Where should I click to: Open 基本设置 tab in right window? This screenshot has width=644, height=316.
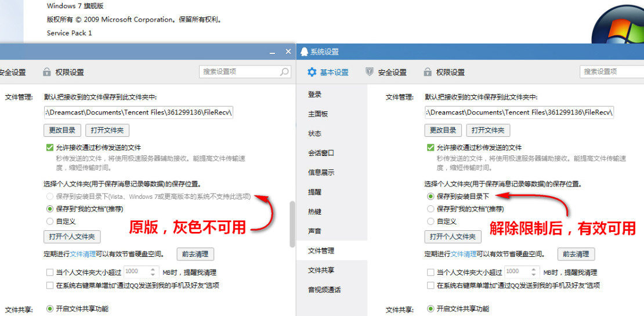328,72
